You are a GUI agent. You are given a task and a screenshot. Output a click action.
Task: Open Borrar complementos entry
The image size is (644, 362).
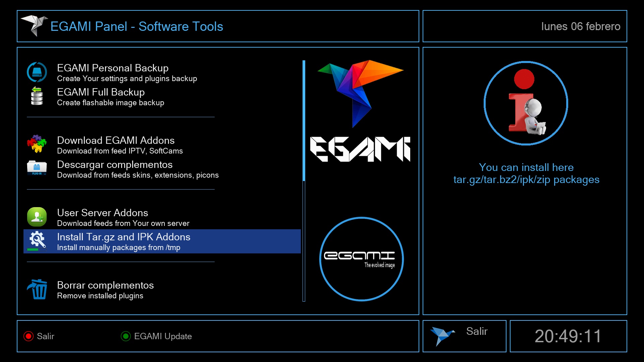pos(105,290)
